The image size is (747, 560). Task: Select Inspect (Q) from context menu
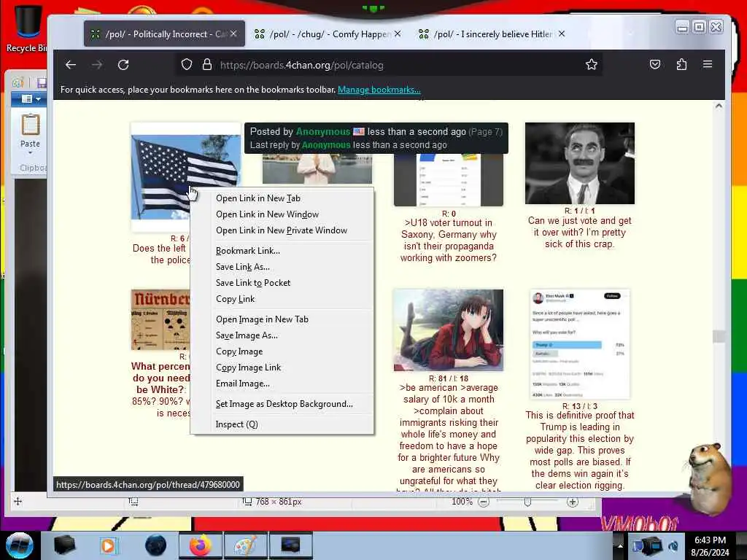(x=282, y=424)
